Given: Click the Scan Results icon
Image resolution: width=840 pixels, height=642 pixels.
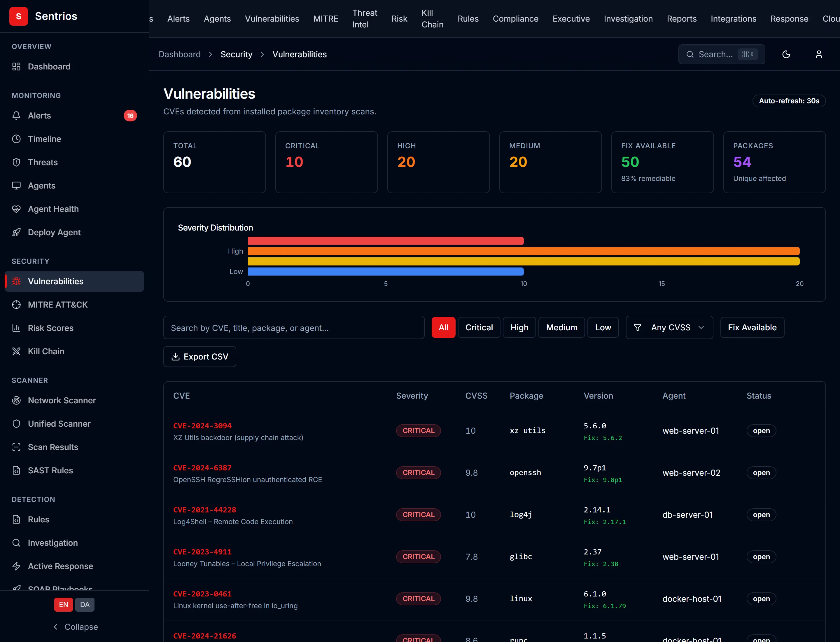Looking at the screenshot, I should pyautogui.click(x=16, y=447).
